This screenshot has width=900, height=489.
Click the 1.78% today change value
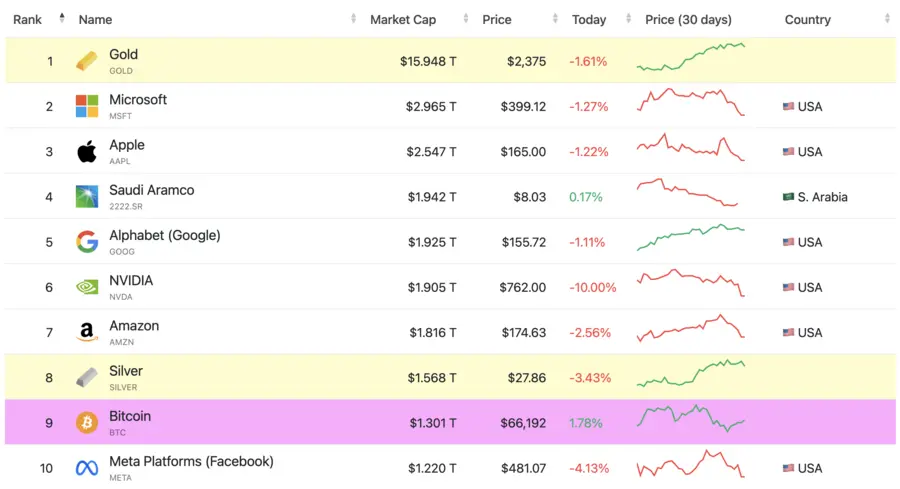pos(585,424)
